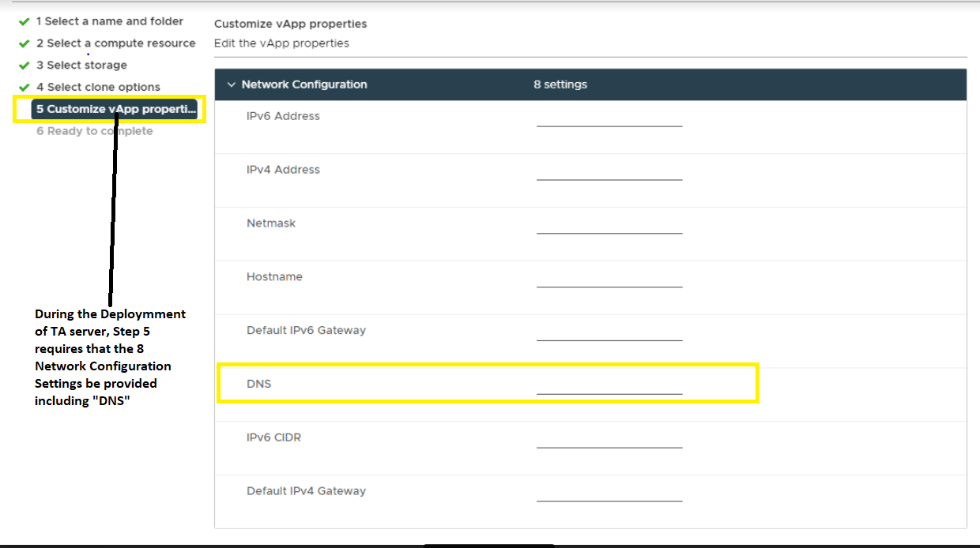This screenshot has height=548, width=980.
Task: Select step 5 Customize vApp properties
Action: click(x=115, y=109)
